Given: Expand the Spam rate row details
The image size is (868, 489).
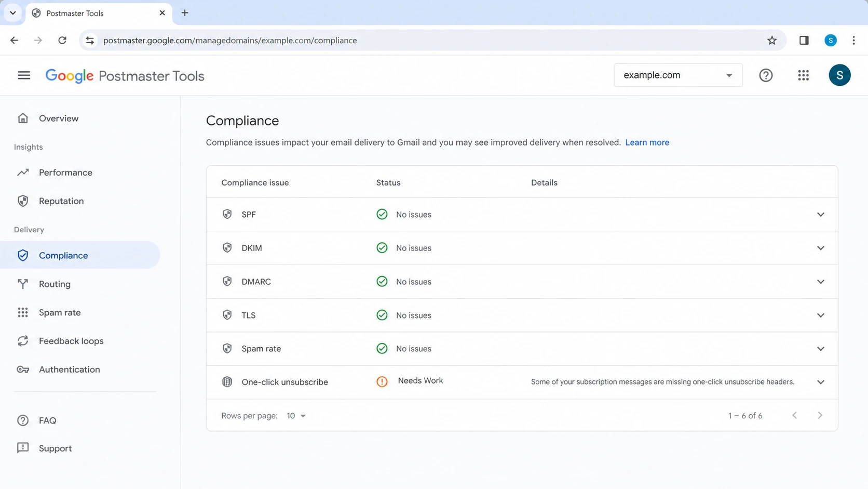Looking at the screenshot, I should (x=820, y=349).
